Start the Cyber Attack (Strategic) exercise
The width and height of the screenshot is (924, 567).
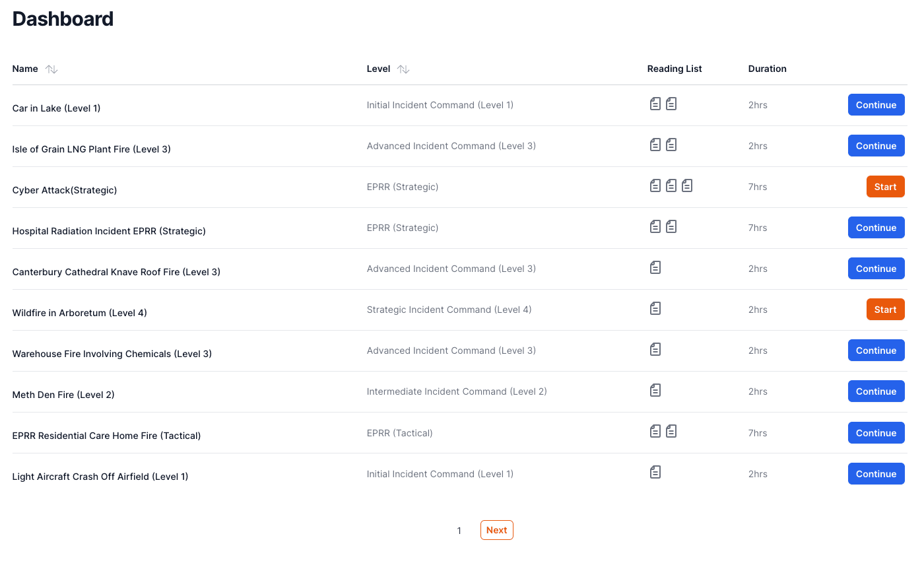pos(885,187)
